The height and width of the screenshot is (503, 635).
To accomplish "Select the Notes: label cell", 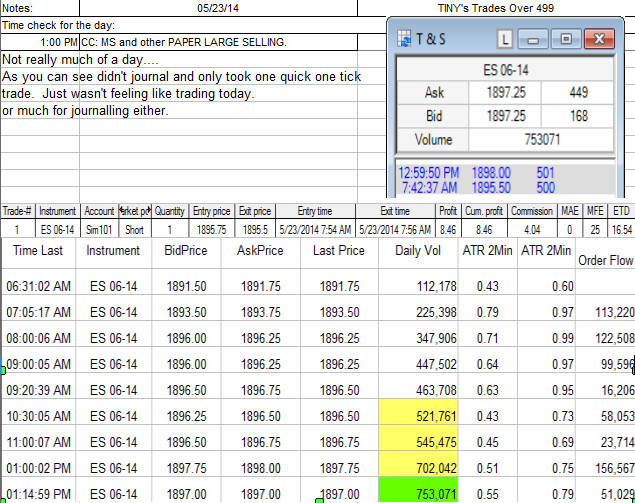I will click(x=40, y=8).
